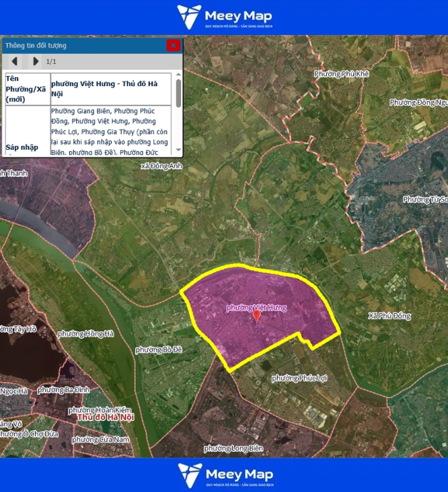This screenshot has width=448, height=492.
Task: Click the previous object arrow in info panel
Action: point(15,61)
